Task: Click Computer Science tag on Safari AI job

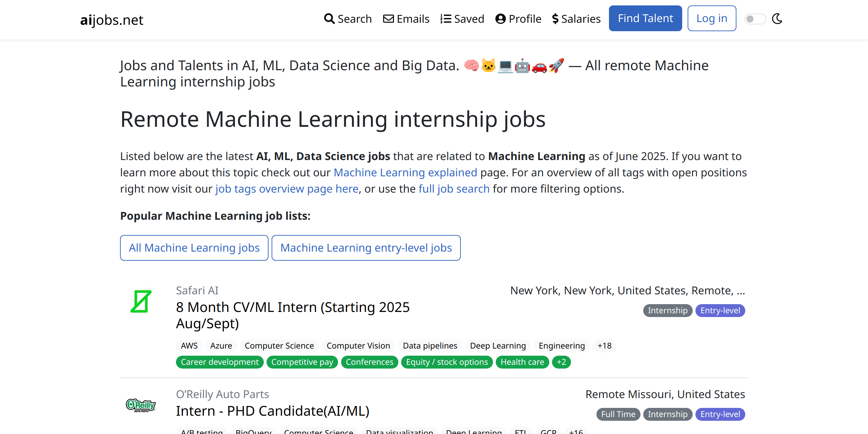Action: (x=279, y=346)
